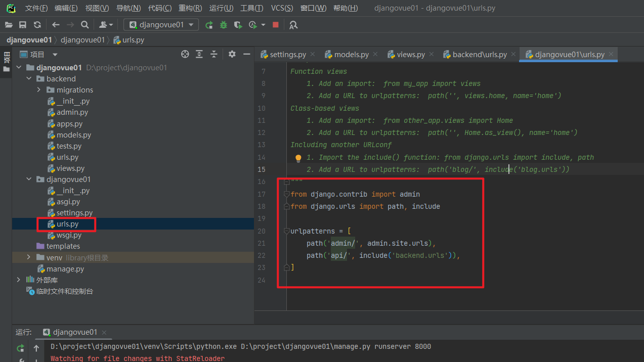Open project panel settings gear
This screenshot has height=362, width=644.
(232, 54)
